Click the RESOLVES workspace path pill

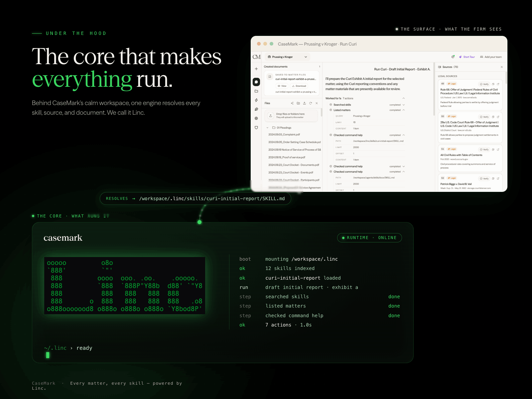pyautogui.click(x=196, y=199)
